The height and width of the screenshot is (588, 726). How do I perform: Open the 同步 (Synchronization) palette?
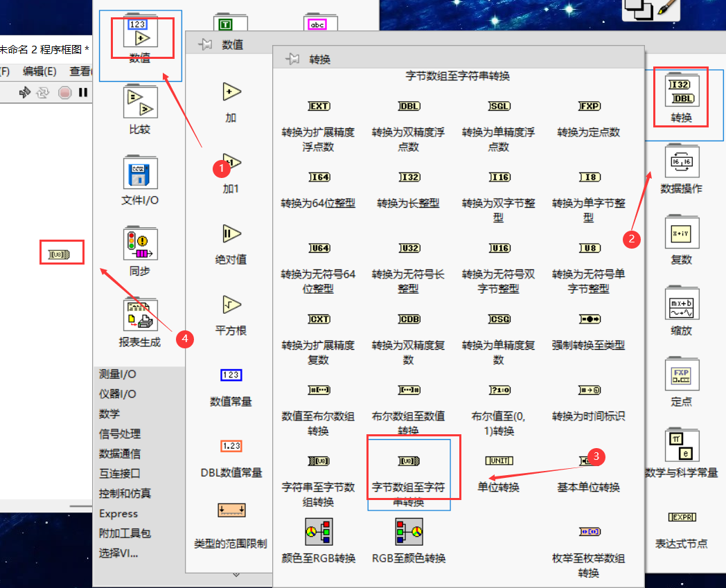coord(141,244)
